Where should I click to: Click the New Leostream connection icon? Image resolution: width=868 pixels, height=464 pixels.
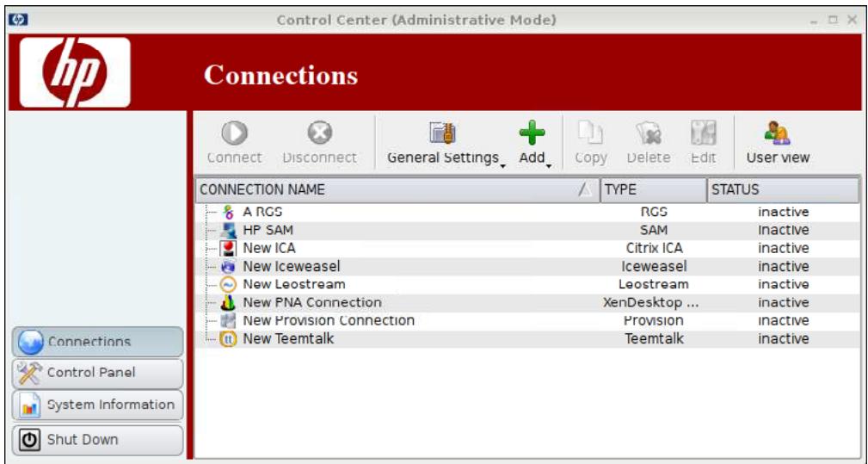point(228,285)
